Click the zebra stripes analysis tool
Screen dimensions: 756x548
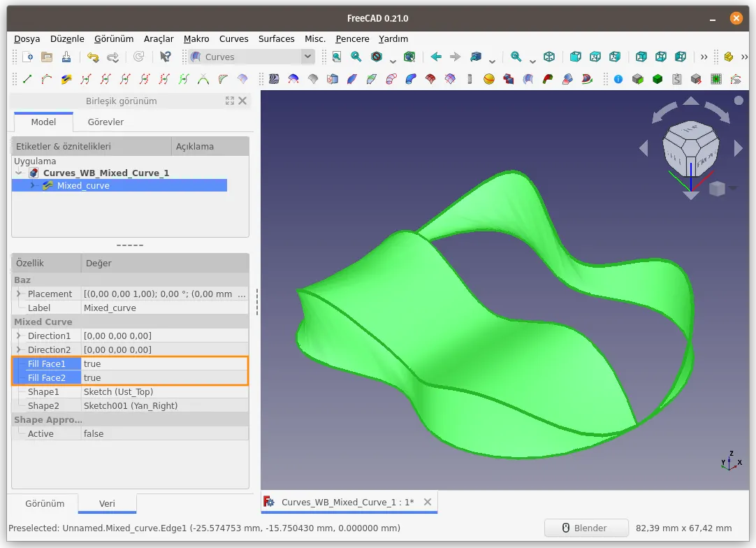tap(274, 78)
